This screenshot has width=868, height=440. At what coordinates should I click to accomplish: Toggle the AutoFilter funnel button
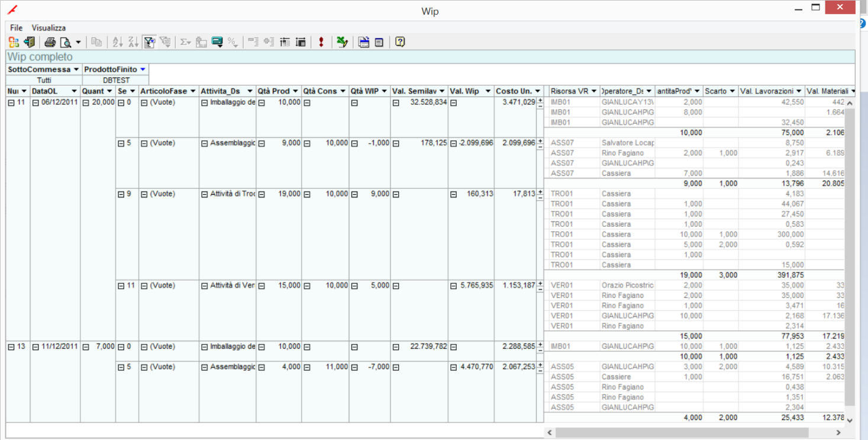(x=150, y=42)
